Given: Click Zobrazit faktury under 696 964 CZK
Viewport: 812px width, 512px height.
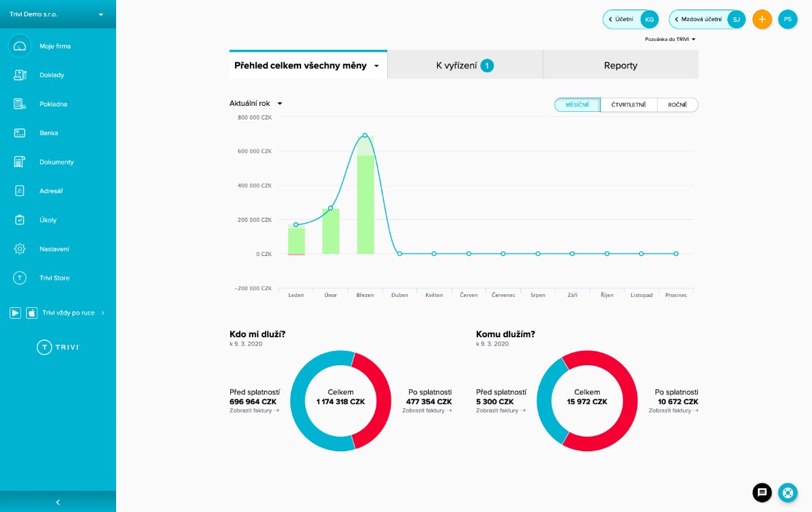Looking at the screenshot, I should click(x=254, y=410).
